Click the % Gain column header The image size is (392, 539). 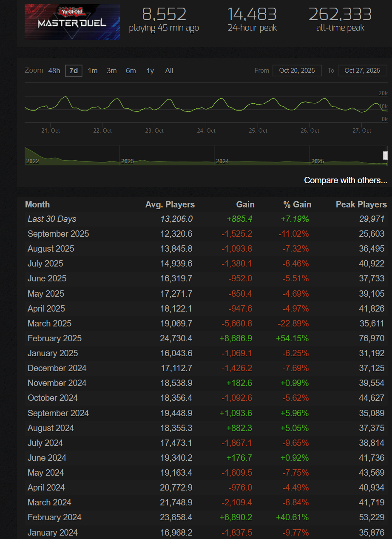click(x=297, y=204)
